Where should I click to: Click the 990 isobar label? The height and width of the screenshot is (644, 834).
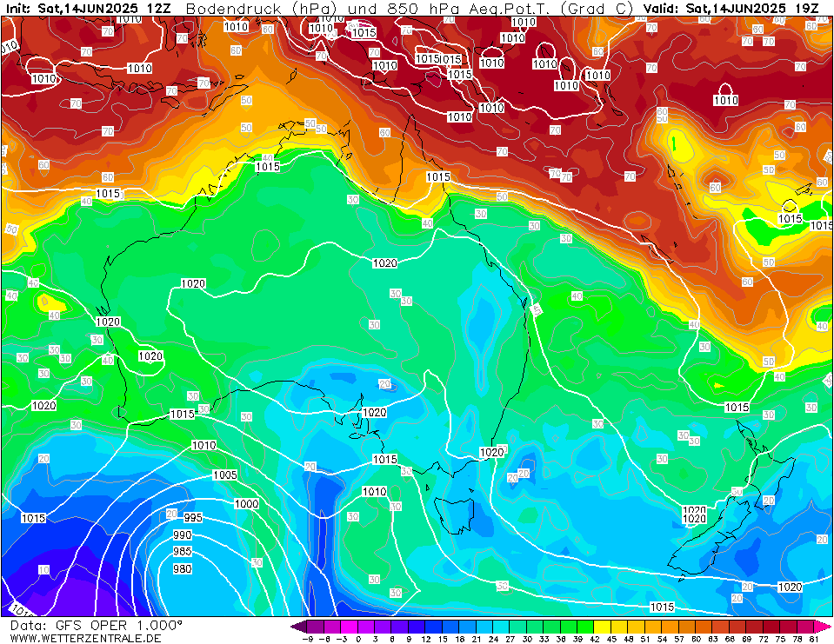(183, 534)
